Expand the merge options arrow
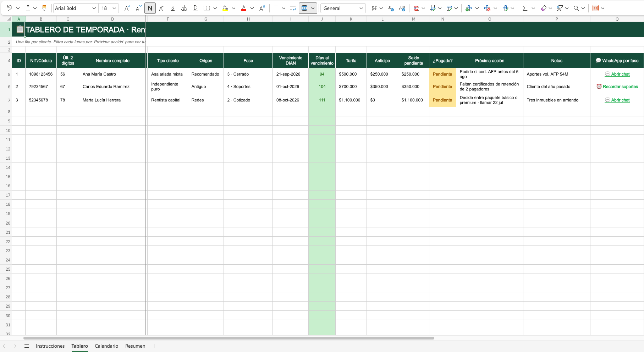 (313, 8)
